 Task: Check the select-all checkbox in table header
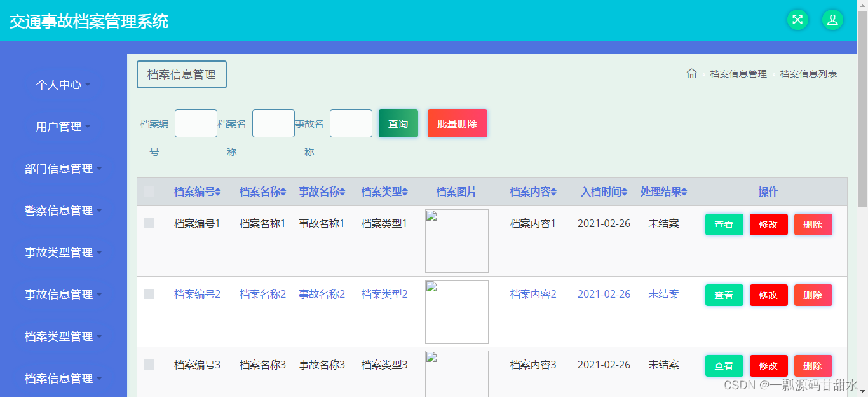pos(151,192)
